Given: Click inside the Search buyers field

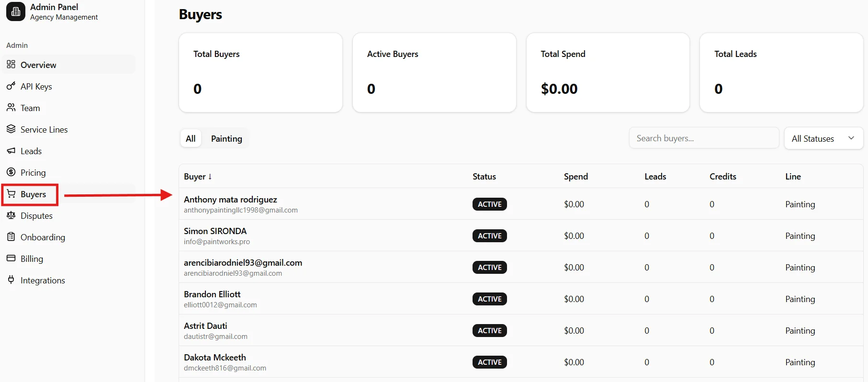Looking at the screenshot, I should pos(703,138).
